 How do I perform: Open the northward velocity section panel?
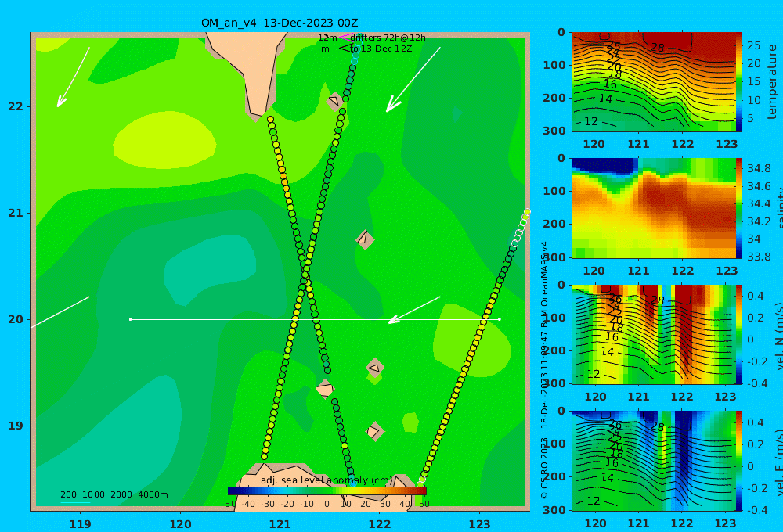pyautogui.click(x=654, y=334)
